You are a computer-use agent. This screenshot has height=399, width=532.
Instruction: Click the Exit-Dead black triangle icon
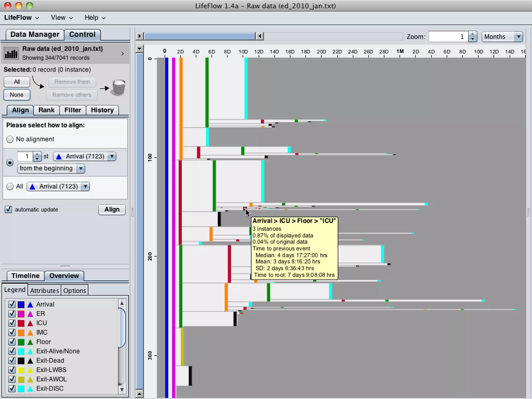[x=30, y=361]
